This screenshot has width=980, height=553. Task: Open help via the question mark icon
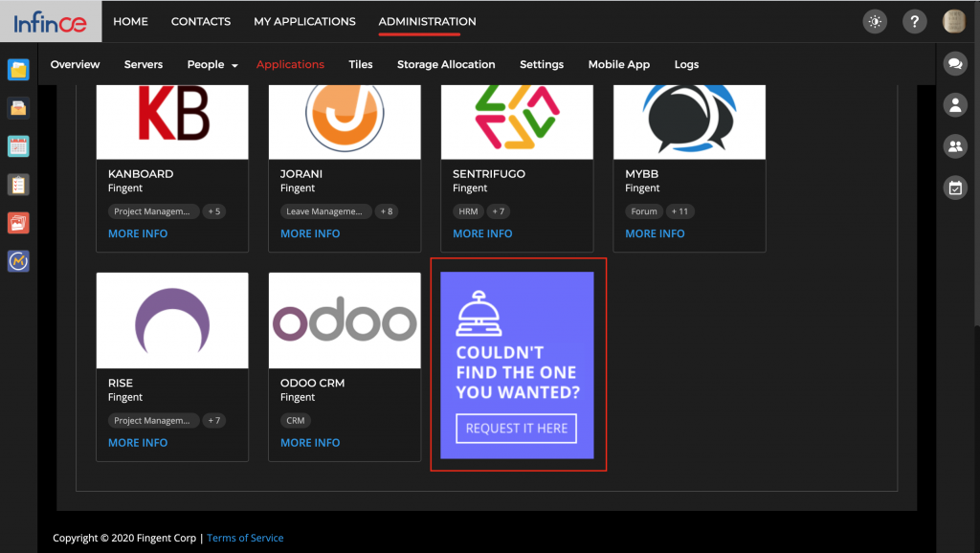tap(914, 22)
